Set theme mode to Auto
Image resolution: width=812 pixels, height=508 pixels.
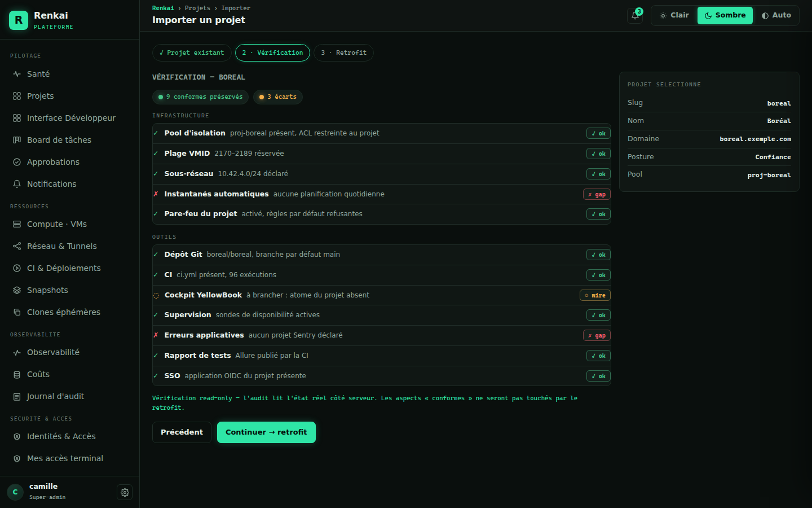click(x=776, y=15)
